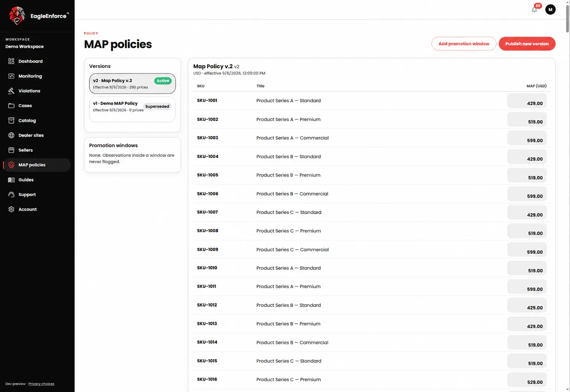
Task: Click the SKU-1009 cell
Action: pyautogui.click(x=207, y=250)
